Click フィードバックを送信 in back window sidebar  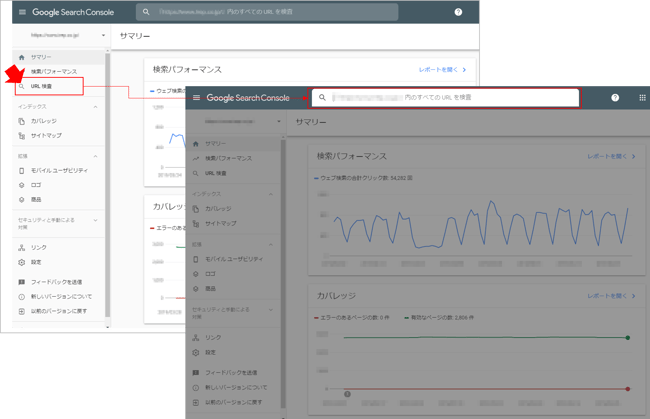pyautogui.click(x=56, y=283)
